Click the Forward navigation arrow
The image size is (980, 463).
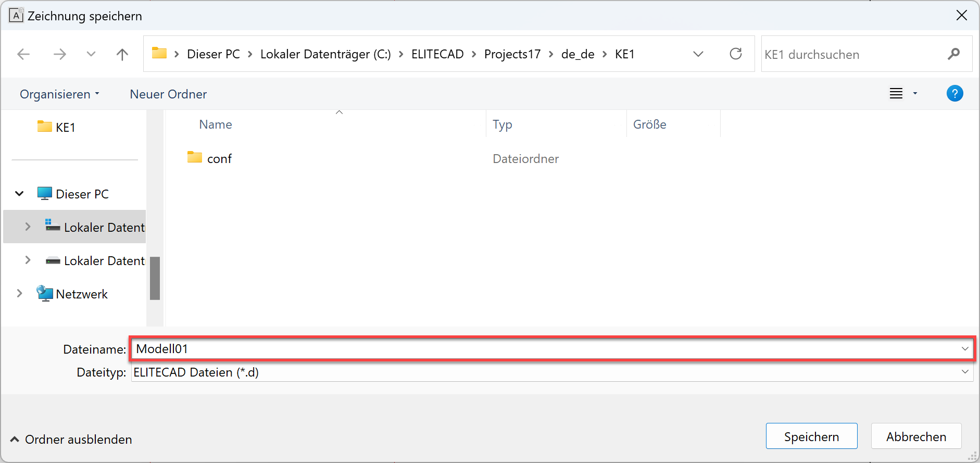60,54
